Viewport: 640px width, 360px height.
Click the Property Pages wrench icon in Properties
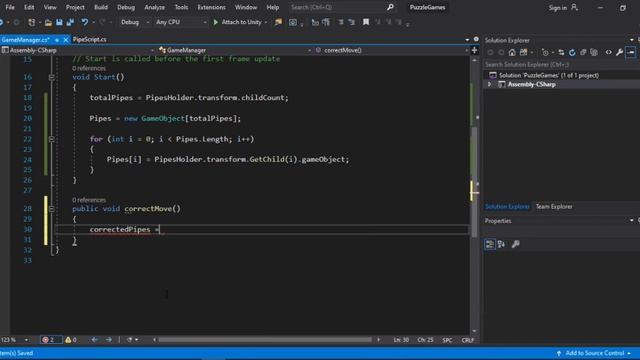tap(516, 244)
